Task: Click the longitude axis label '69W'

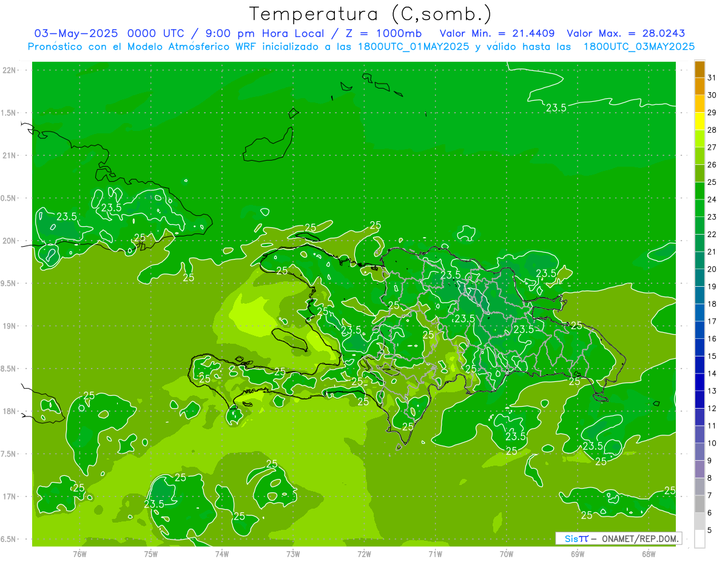Action: (x=577, y=554)
